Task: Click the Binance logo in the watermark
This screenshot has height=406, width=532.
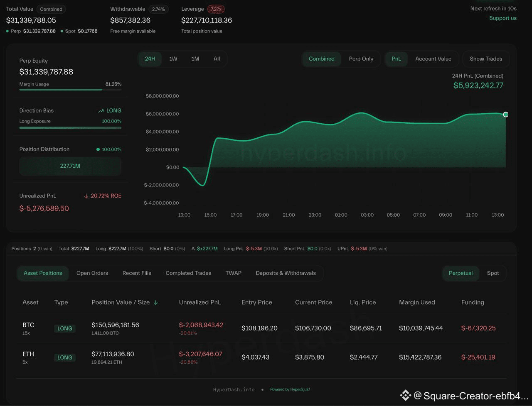Action: (405, 396)
